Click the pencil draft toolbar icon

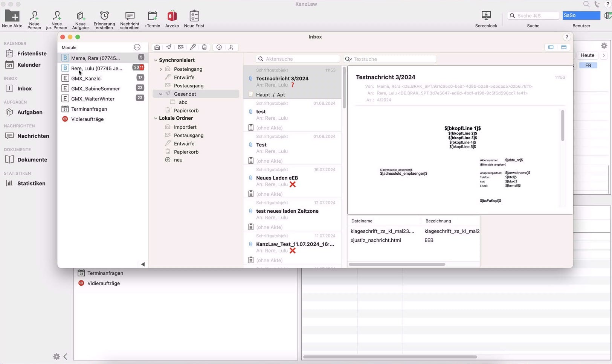click(193, 47)
